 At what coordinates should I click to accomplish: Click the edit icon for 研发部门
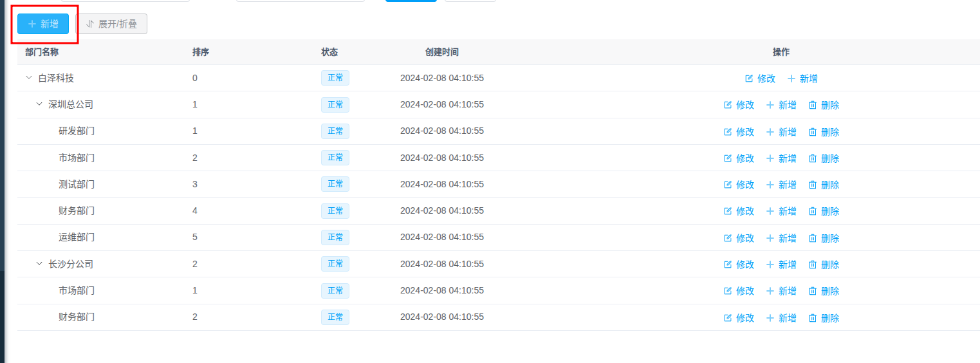coord(728,132)
